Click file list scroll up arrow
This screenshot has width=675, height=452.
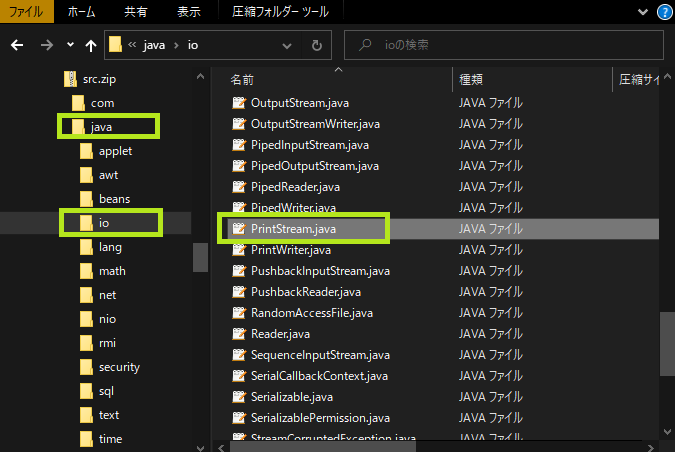click(x=667, y=77)
